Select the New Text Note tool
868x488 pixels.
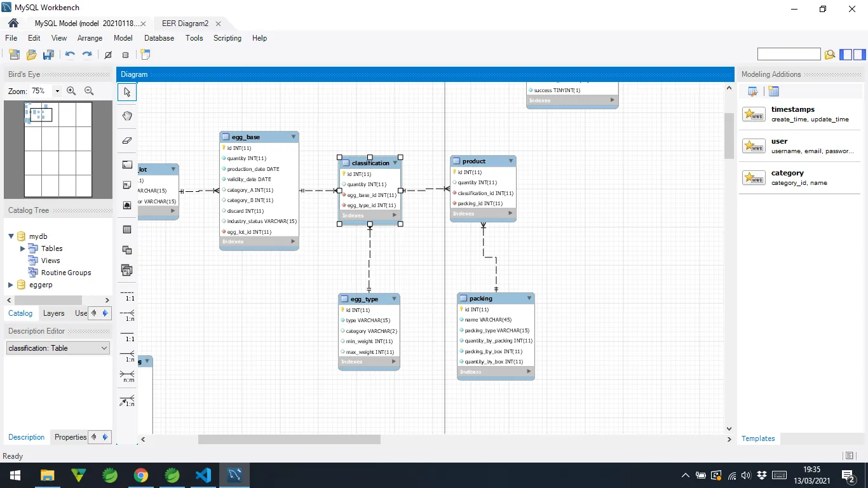[127, 185]
